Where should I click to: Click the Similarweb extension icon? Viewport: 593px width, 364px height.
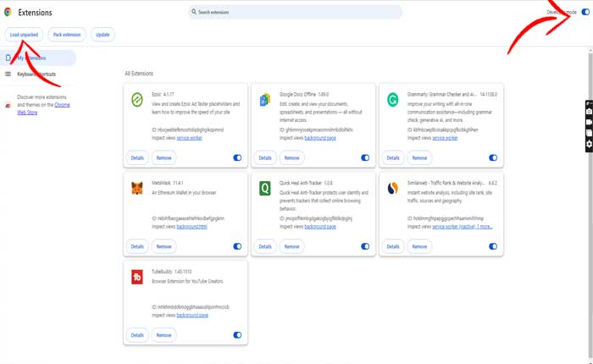point(392,188)
